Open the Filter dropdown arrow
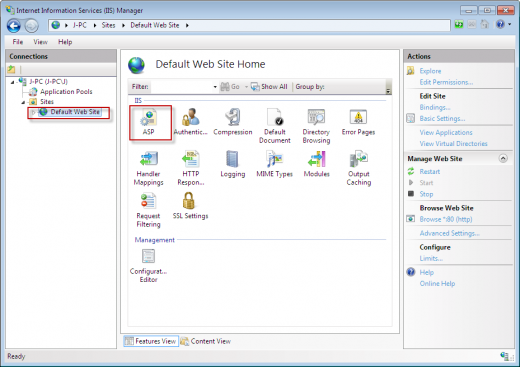 point(215,87)
